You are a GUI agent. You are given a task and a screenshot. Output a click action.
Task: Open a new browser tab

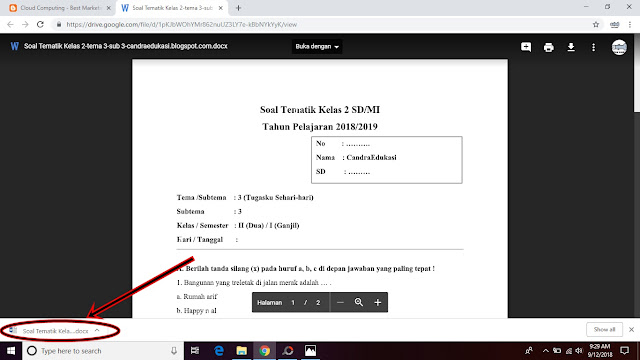pos(238,8)
